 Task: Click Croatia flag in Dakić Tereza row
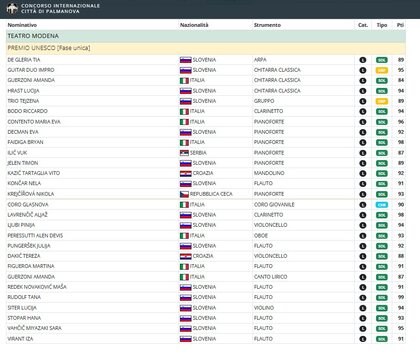point(185,256)
